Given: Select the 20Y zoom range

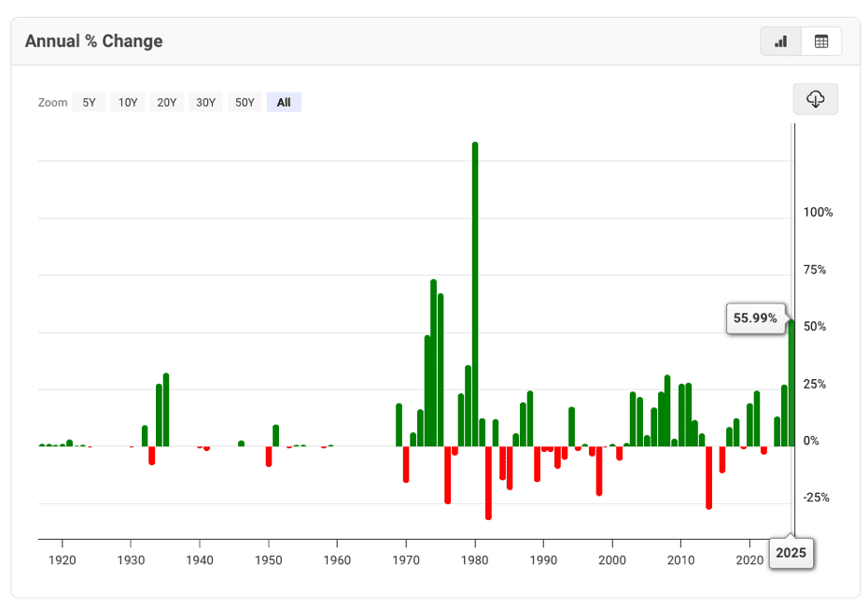Looking at the screenshot, I should pyautogui.click(x=167, y=103).
